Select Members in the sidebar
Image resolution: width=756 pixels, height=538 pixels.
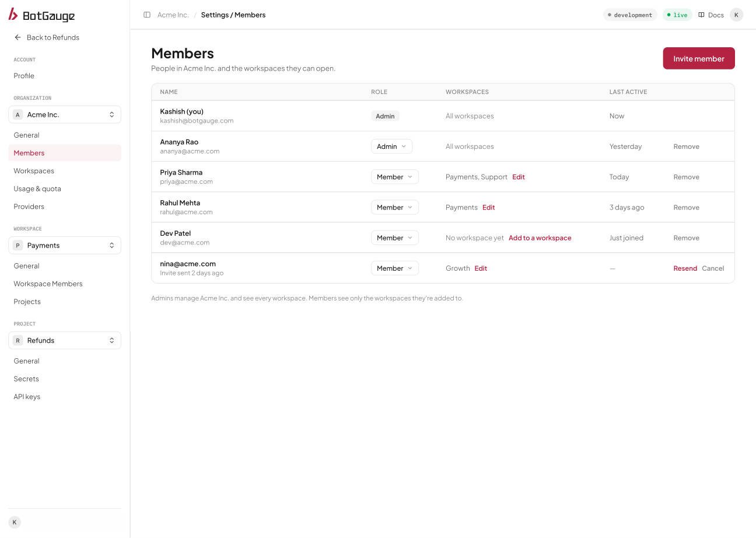65,153
